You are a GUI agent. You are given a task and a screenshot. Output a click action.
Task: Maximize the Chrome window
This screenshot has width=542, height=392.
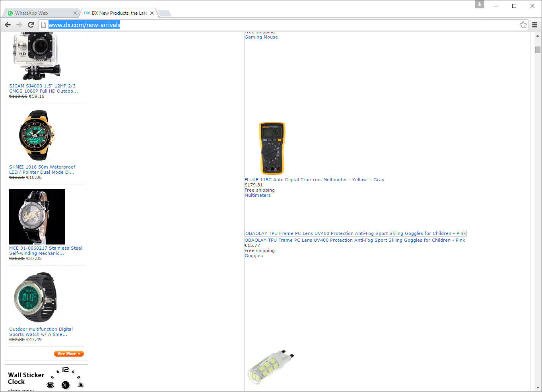514,6
